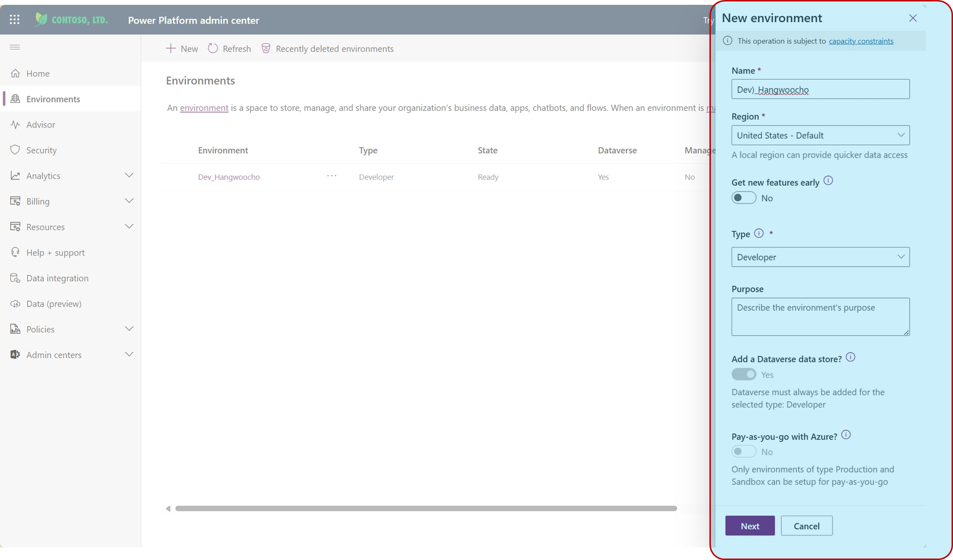This screenshot has height=560, width=953.
Task: Click the Data (preview) cloud icon
Action: pyautogui.click(x=15, y=303)
